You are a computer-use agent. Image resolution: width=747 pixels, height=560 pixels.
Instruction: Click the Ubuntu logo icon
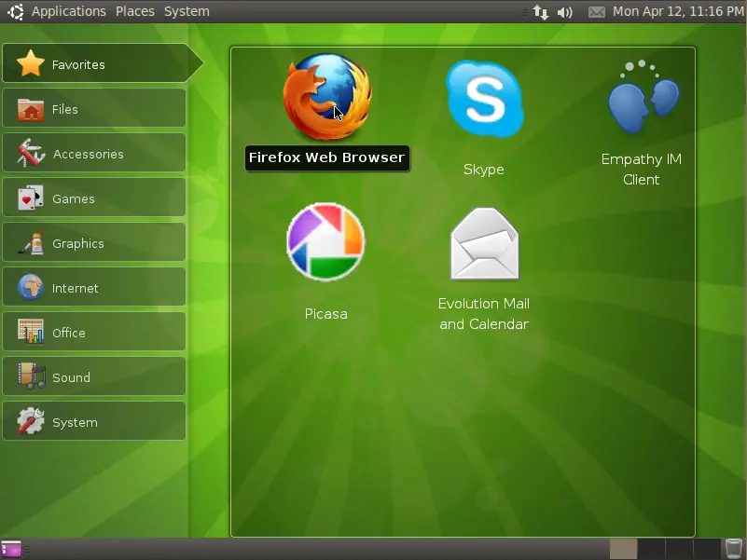coord(15,11)
